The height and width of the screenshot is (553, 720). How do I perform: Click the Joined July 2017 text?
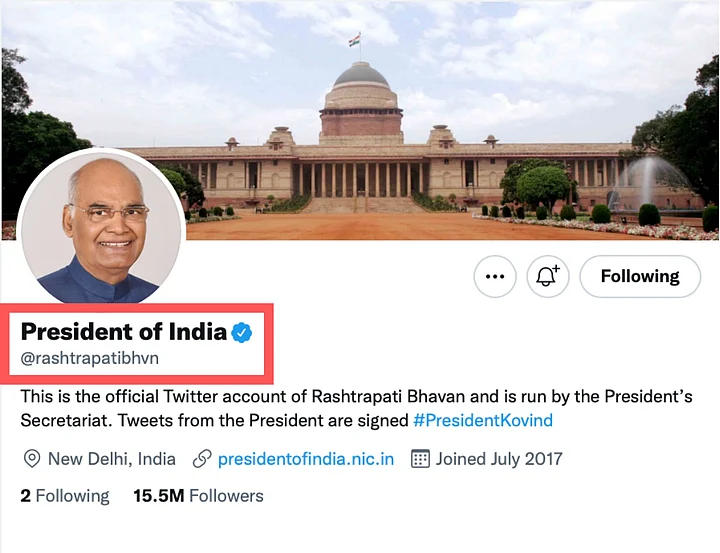[499, 459]
